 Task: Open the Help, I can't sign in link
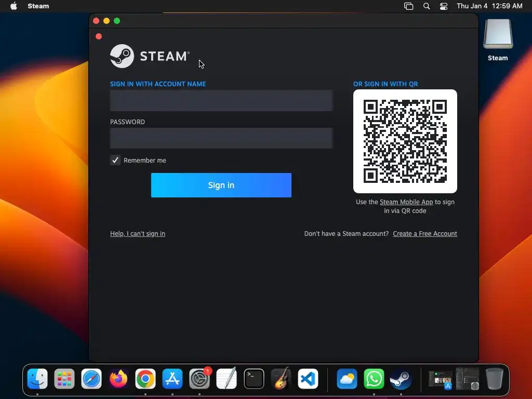click(x=138, y=233)
